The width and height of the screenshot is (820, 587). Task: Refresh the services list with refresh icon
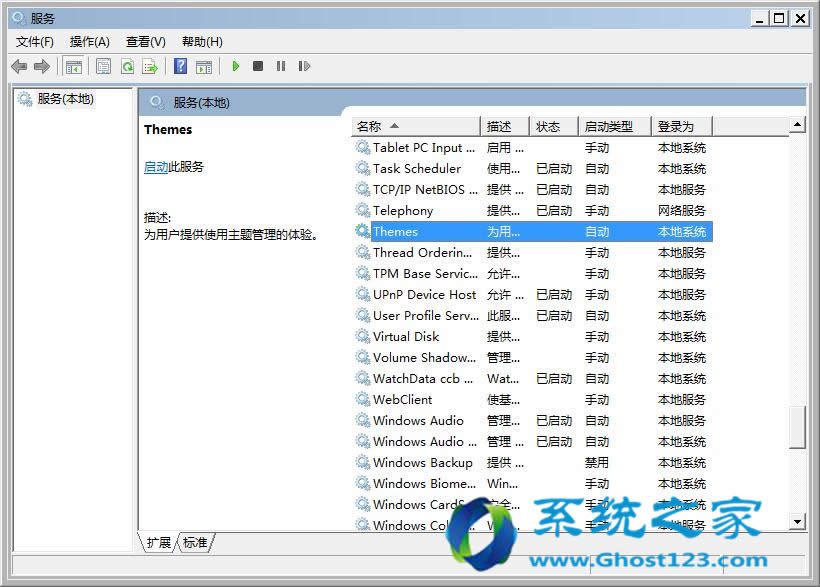tap(129, 66)
